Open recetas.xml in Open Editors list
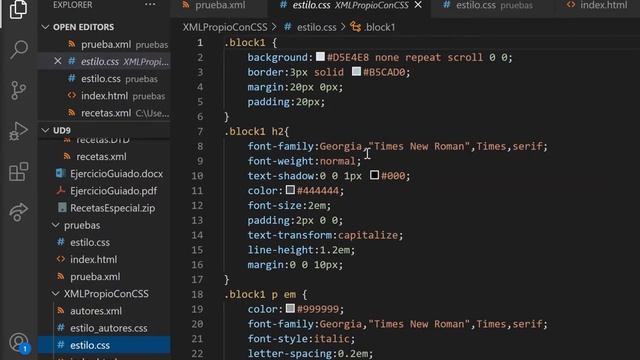Image resolution: width=640 pixels, height=360 pixels. coord(104,113)
